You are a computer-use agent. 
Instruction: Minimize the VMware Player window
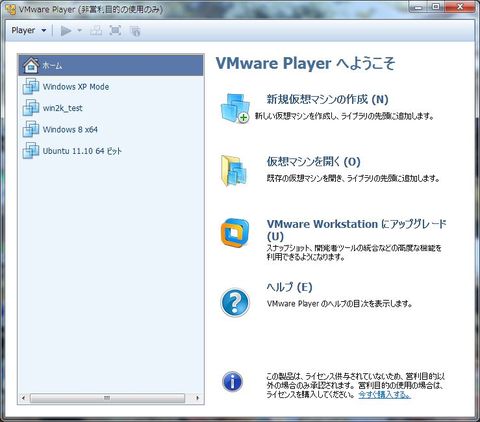point(418,7)
